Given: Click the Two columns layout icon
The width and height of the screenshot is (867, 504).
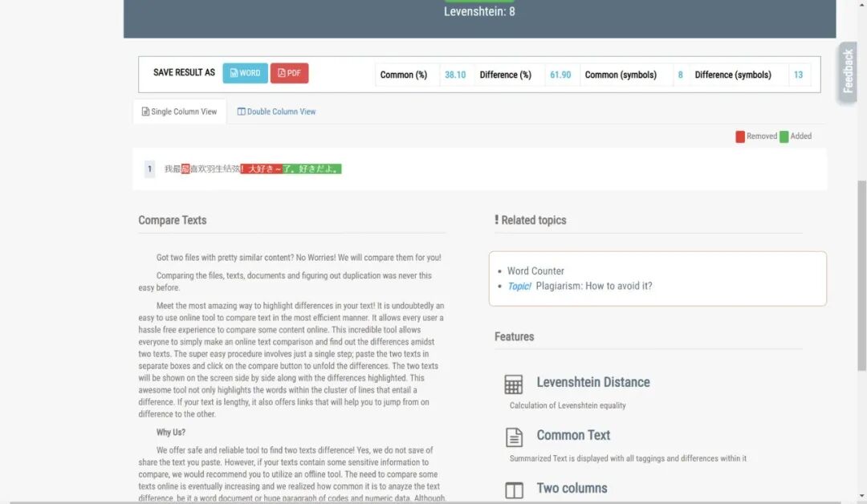Looking at the screenshot, I should point(514,490).
